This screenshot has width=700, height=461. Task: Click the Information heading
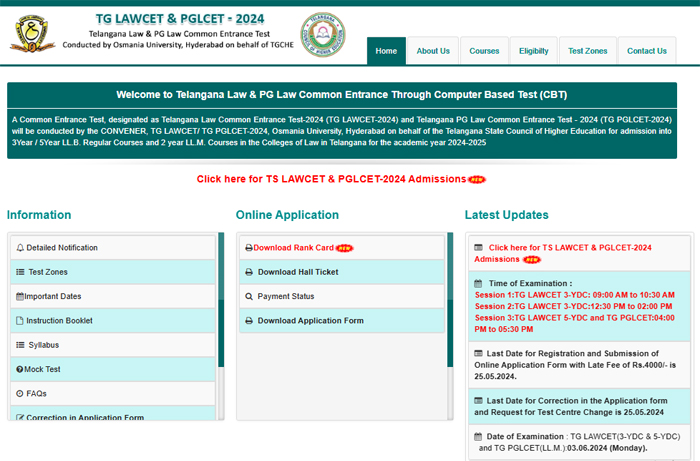coord(39,215)
